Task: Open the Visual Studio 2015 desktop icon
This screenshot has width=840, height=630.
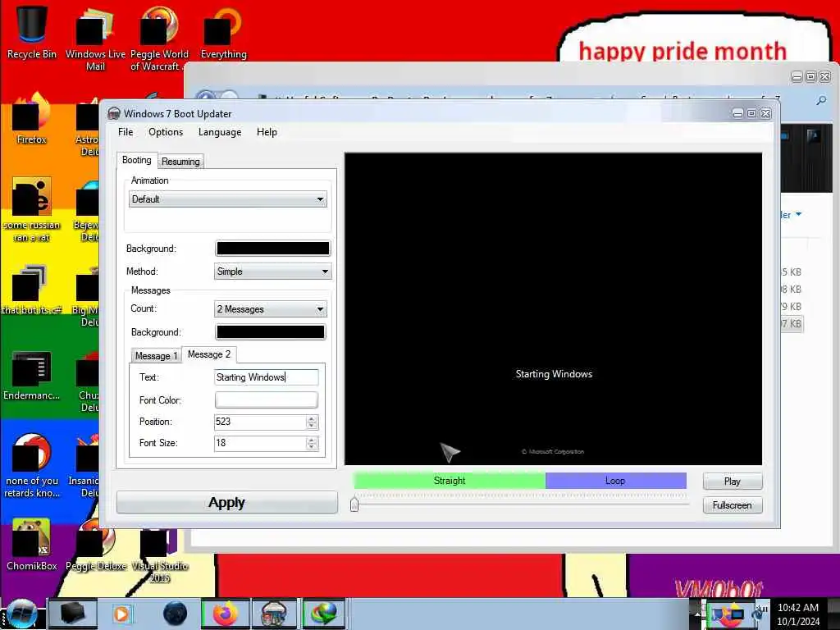Action: [x=159, y=555]
